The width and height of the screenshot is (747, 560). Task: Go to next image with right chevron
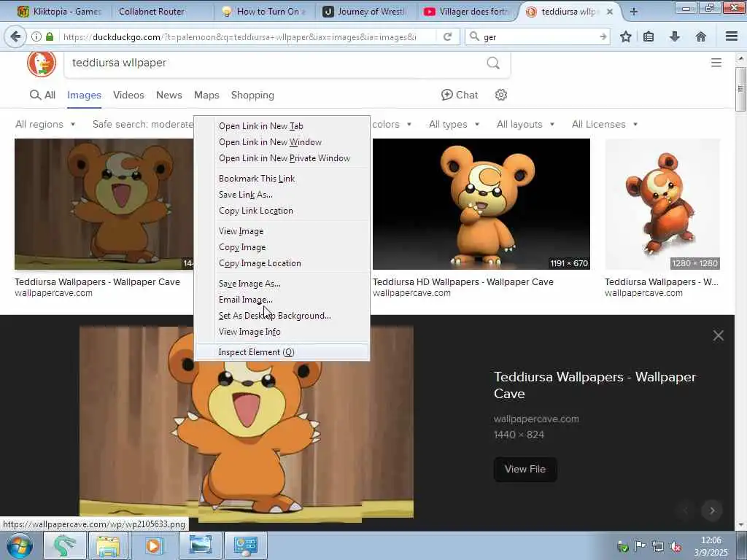coord(712,510)
